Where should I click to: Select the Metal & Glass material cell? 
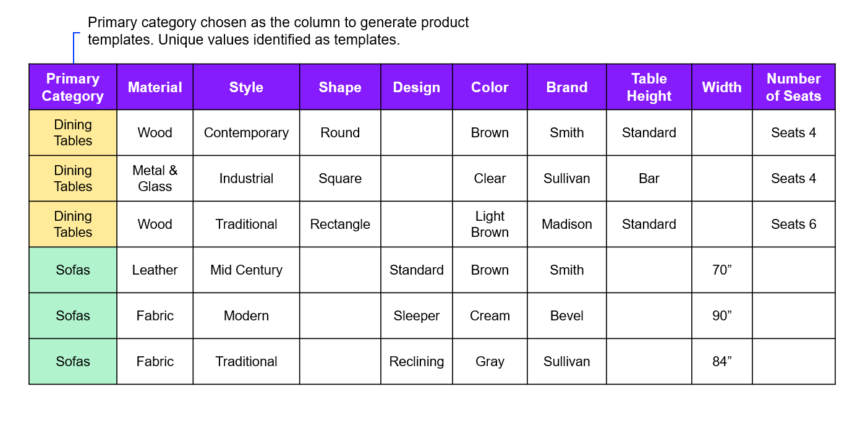[155, 178]
